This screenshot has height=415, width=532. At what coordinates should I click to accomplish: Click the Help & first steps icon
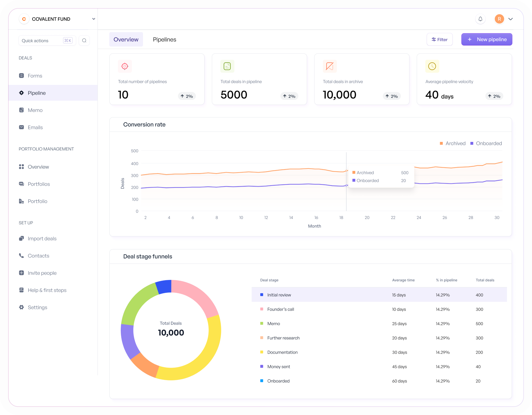tap(21, 290)
